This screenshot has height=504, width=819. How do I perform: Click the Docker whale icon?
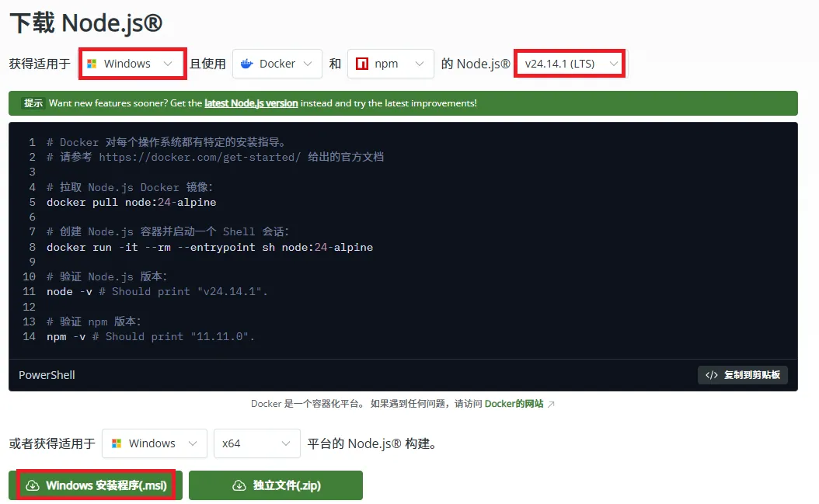(x=247, y=64)
